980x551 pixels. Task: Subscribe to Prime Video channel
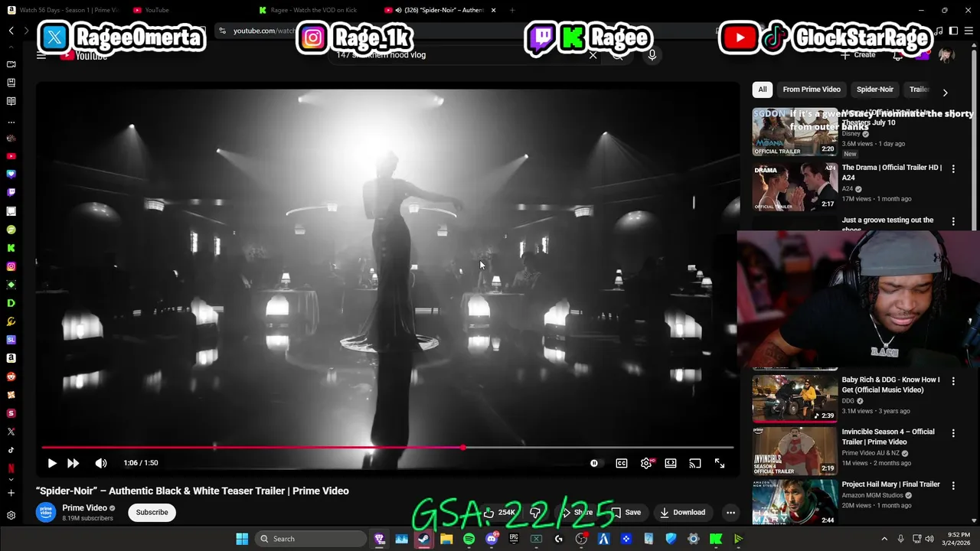point(152,512)
